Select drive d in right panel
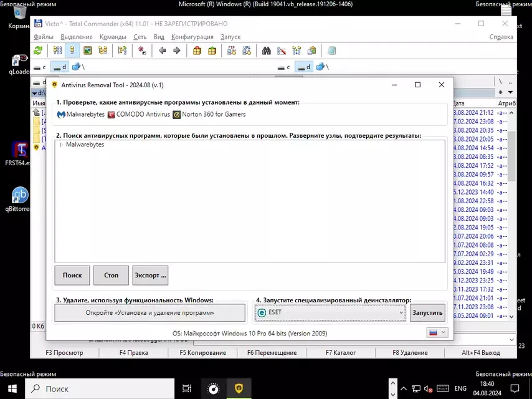The height and width of the screenshot is (399, 532). (x=304, y=67)
